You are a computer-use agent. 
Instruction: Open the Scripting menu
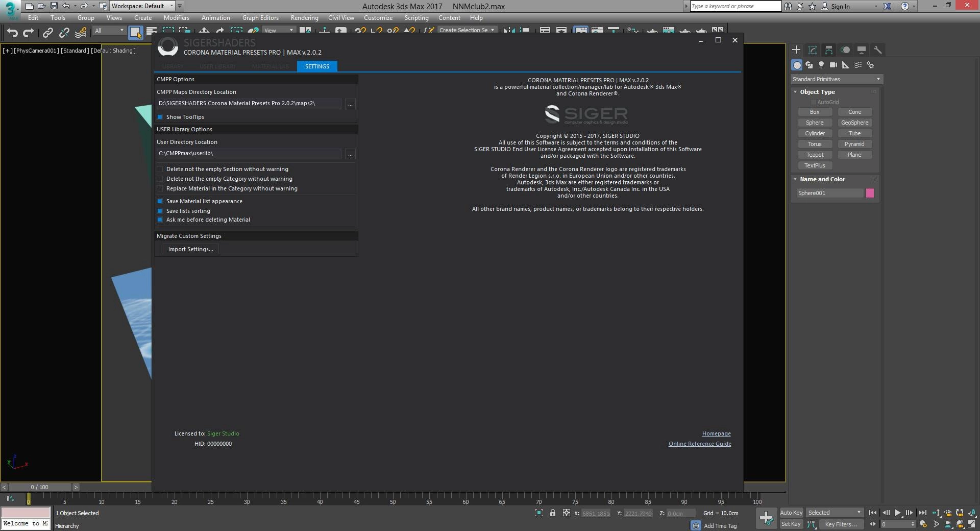tap(416, 18)
